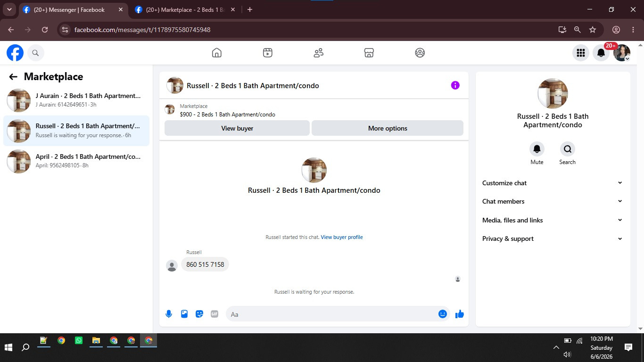The image size is (644, 362).
Task: Expand the Privacy & support section
Action: 553,239
